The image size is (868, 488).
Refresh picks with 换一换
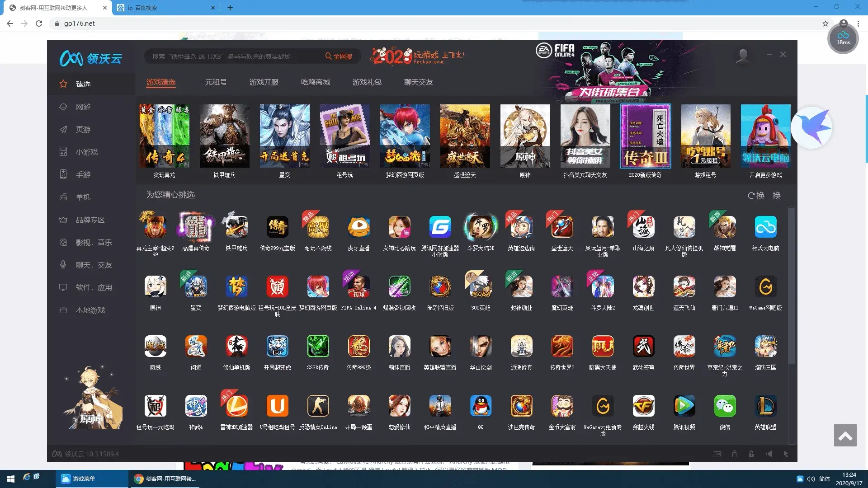(764, 195)
